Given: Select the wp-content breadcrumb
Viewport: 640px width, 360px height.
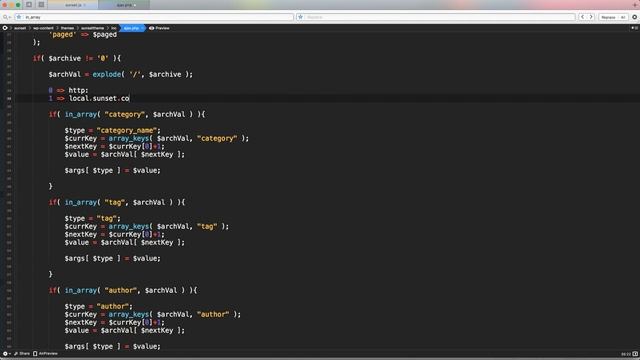Looking at the screenshot, I should pyautogui.click(x=43, y=28).
